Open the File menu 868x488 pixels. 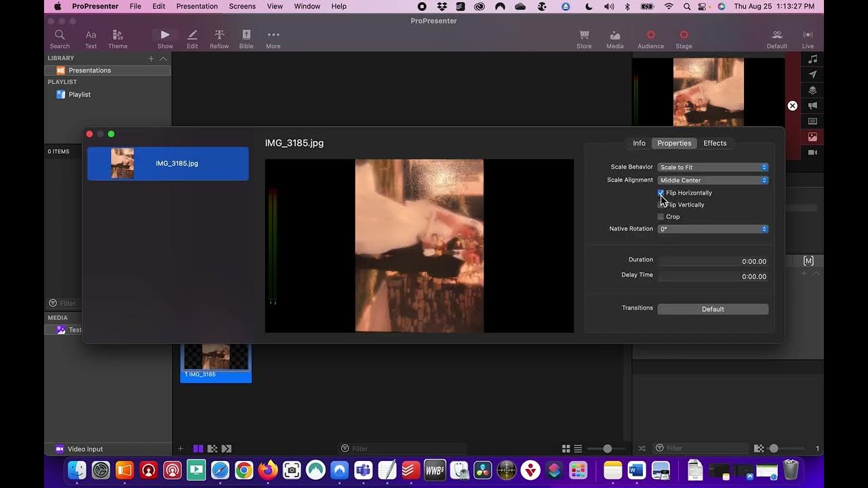(x=136, y=6)
